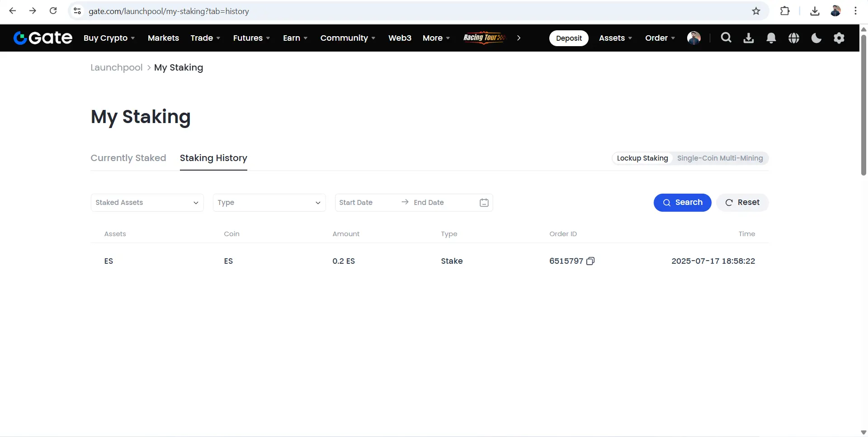Viewport: 868px width, 437px height.
Task: Open Chrome three-dot menu
Action: [x=855, y=11]
